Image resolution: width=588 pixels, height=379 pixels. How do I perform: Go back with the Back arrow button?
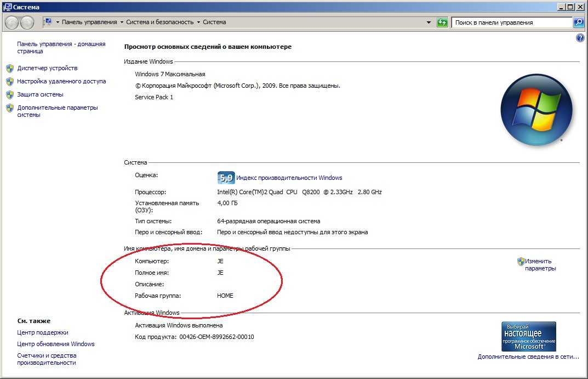tap(12, 23)
